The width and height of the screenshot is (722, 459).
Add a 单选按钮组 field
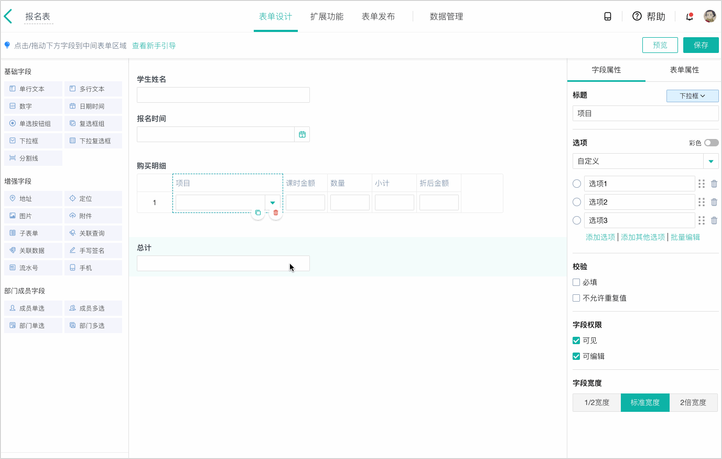coord(33,123)
